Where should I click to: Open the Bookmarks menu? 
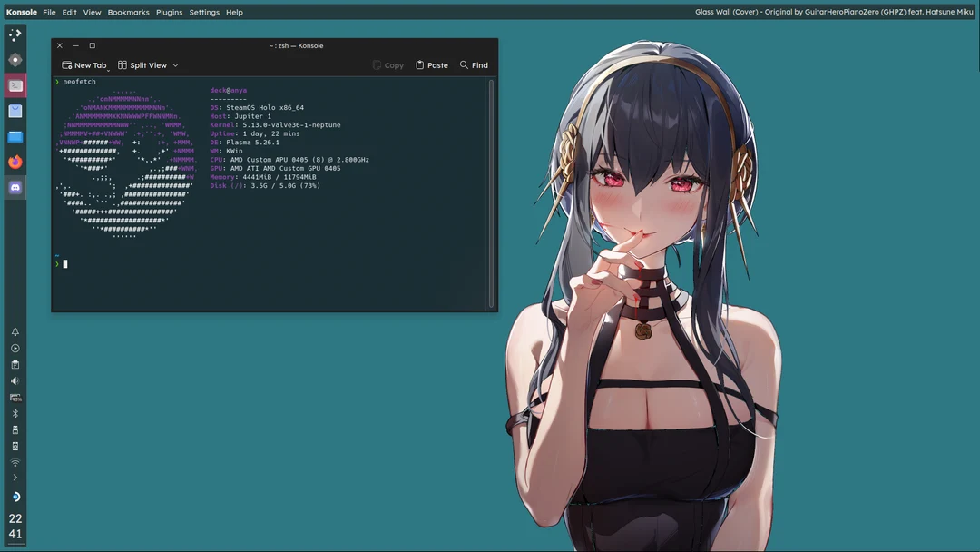click(128, 12)
